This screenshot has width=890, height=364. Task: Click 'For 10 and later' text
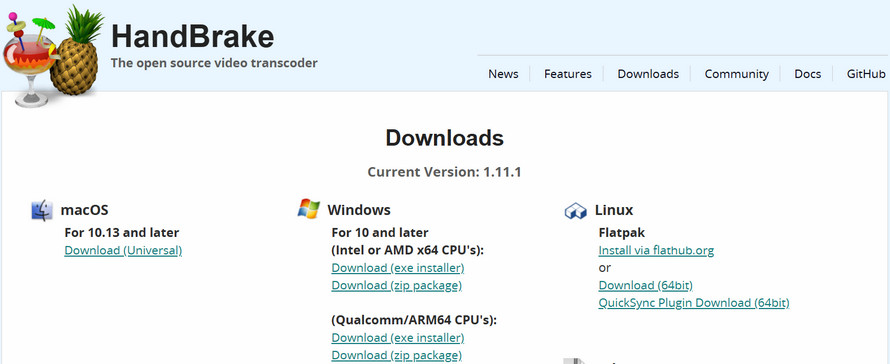coord(380,233)
